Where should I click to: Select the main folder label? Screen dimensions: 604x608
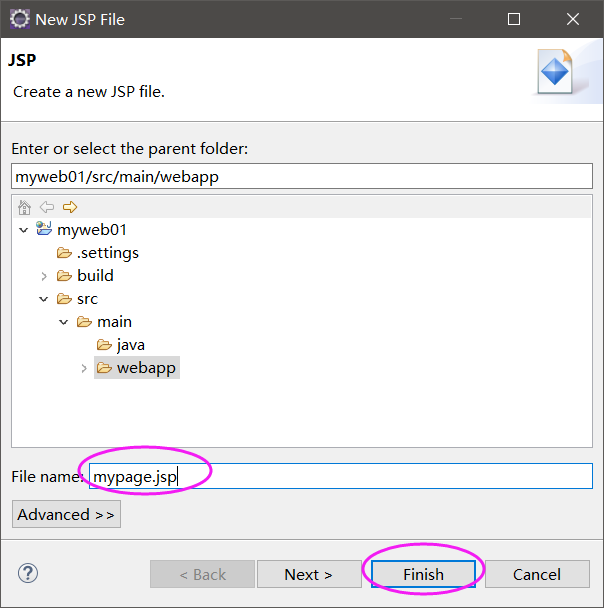tap(114, 322)
